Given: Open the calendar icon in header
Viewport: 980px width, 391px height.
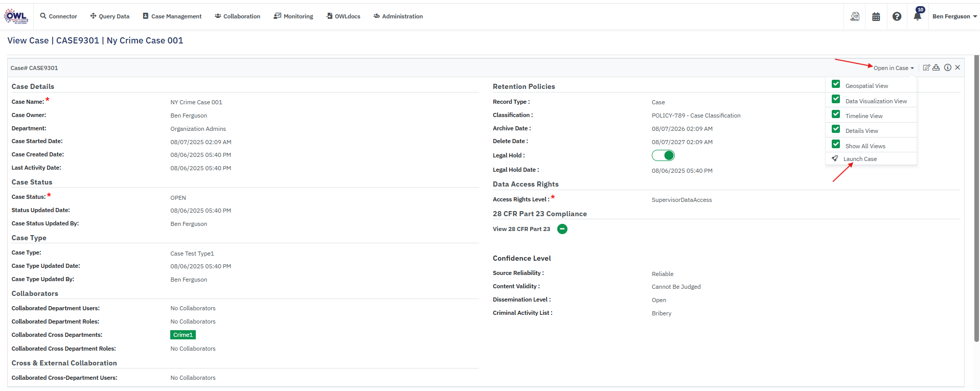Looking at the screenshot, I should (x=876, y=16).
